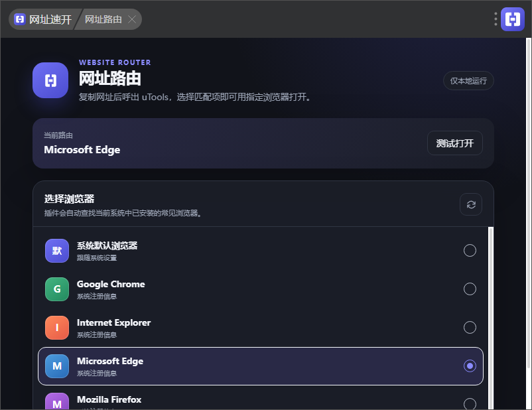Close the 网址路由 tab with the X
532x410 pixels.
132,19
